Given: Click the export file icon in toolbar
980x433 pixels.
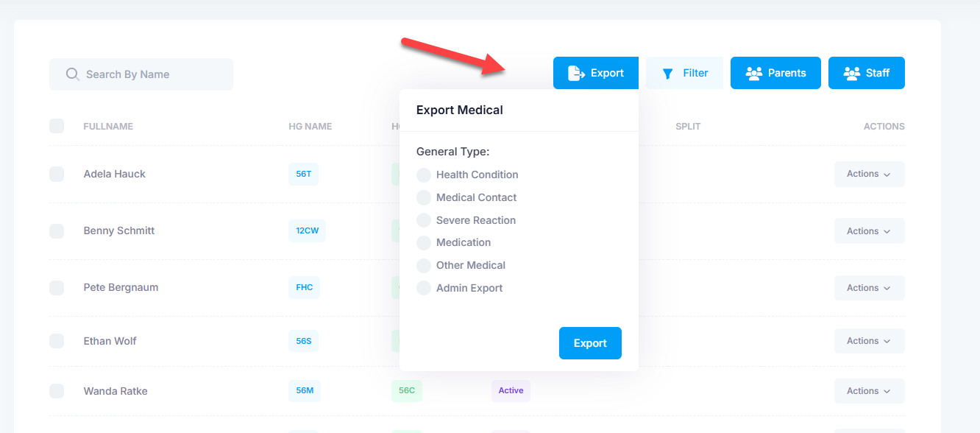Looking at the screenshot, I should [575, 73].
